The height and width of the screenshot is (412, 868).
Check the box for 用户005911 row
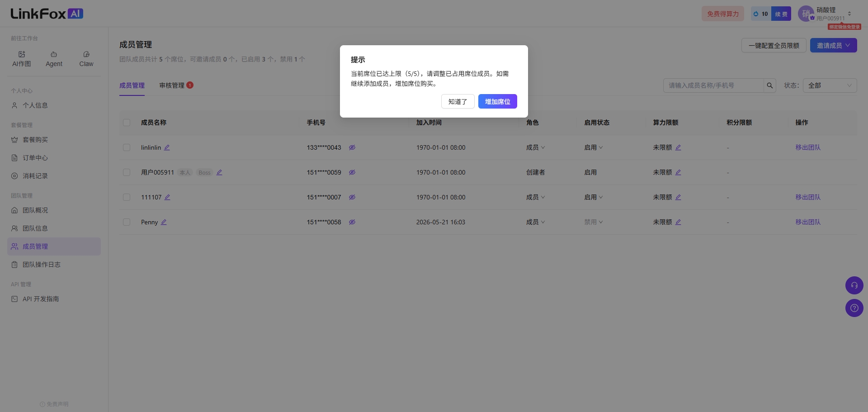(127, 172)
